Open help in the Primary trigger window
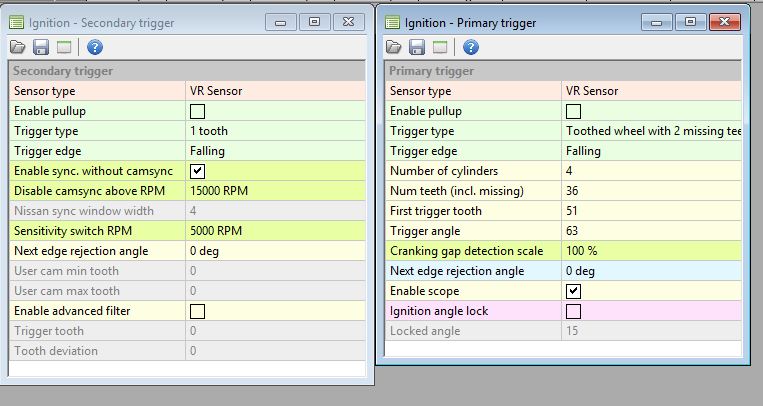Viewport: 763px width, 406px height. [x=471, y=47]
